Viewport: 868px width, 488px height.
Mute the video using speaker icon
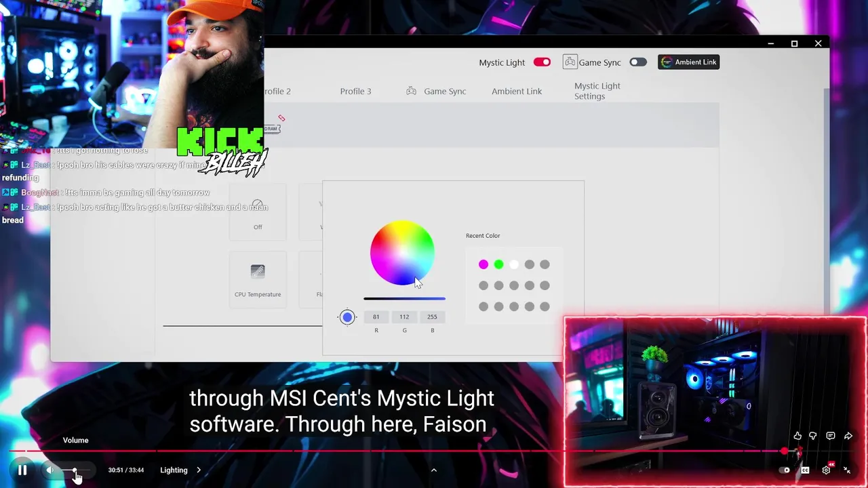(50, 470)
